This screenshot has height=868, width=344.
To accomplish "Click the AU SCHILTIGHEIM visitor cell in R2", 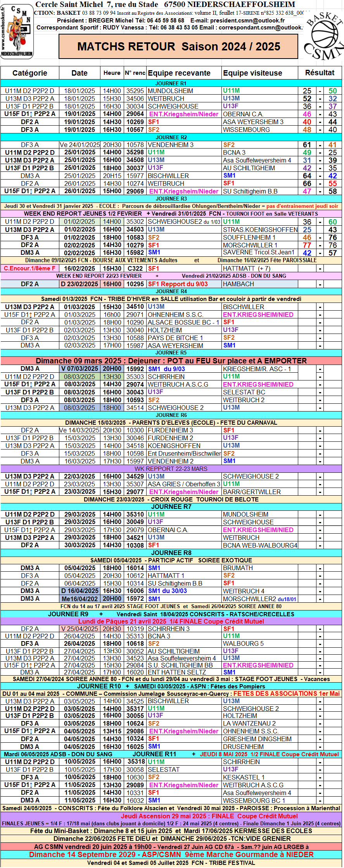I will (x=260, y=168).
